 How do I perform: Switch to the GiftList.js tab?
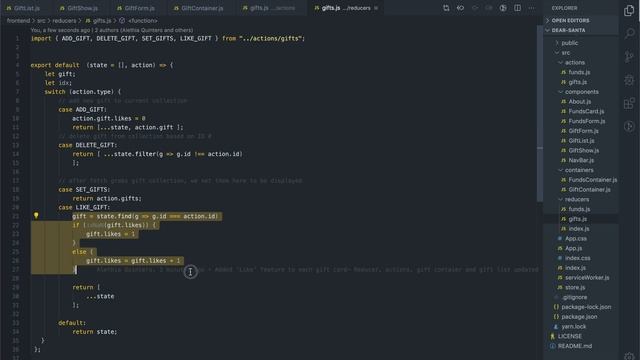(23, 8)
